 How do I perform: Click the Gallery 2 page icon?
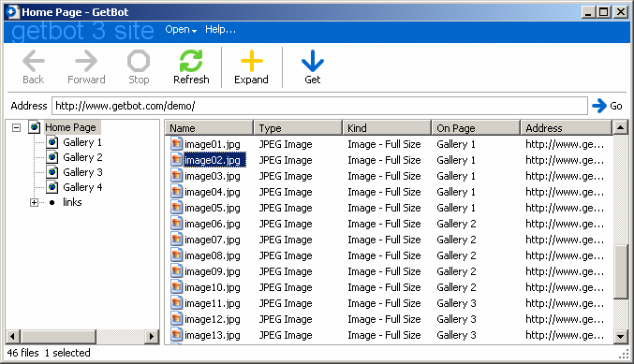52,157
